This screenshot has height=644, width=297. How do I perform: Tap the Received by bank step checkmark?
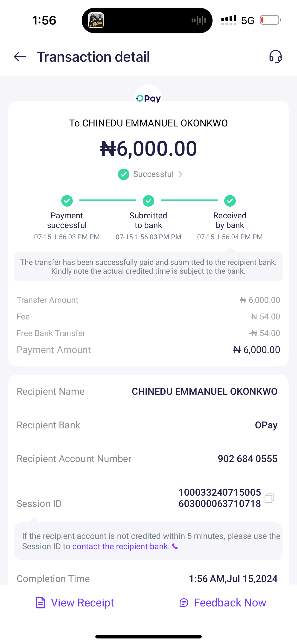[230, 201]
